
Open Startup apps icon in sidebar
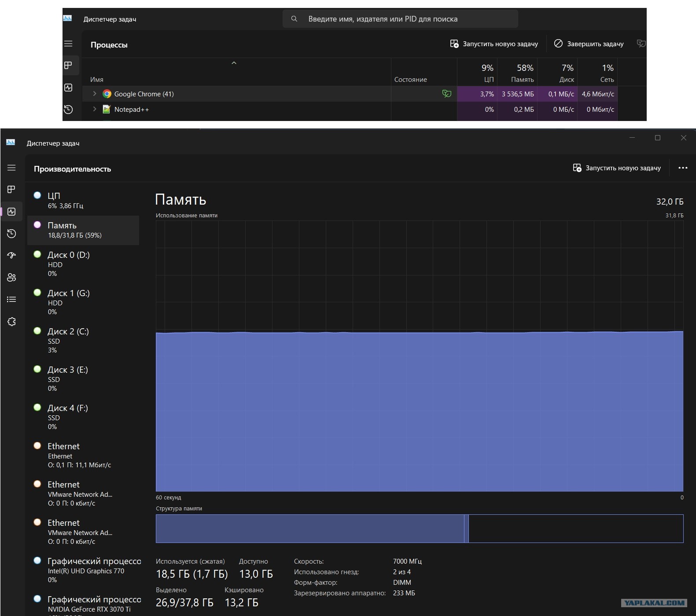pos(11,255)
